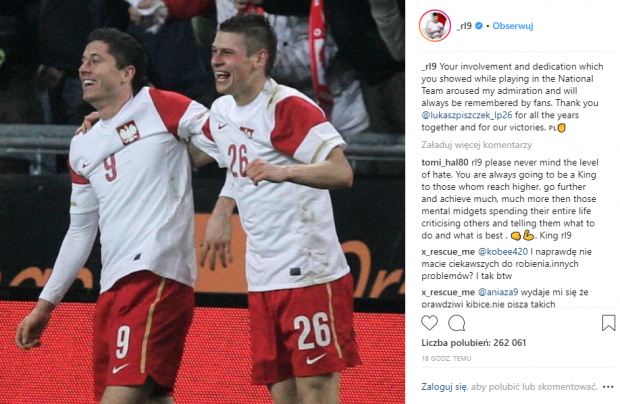Open @aniaza9 mention link
620x404 pixels.
498,292
